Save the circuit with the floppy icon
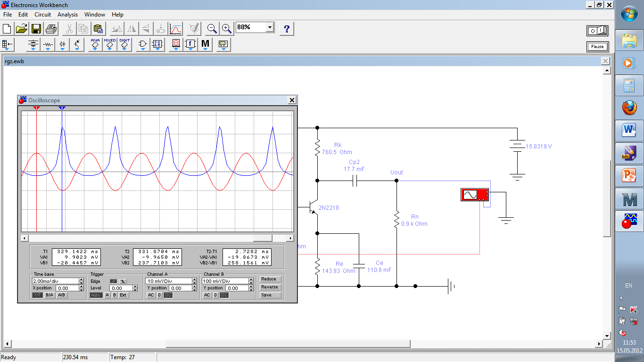644x362 pixels. click(36, 29)
